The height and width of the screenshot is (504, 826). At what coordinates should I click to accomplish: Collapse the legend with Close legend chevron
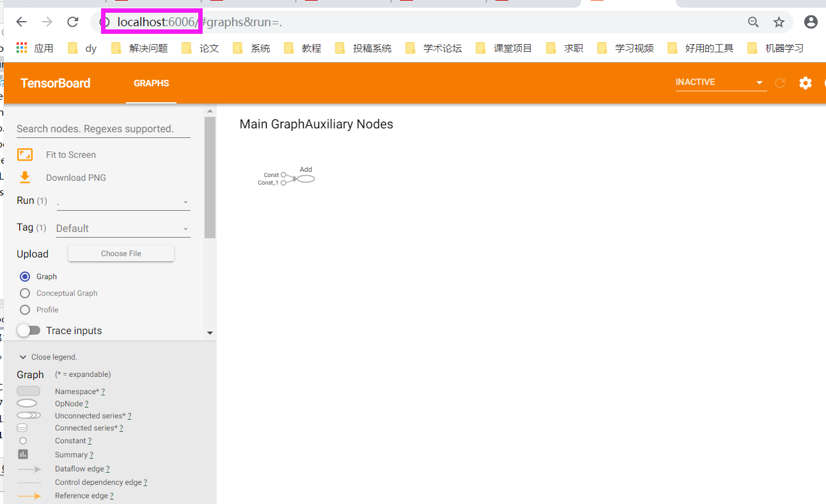pos(23,357)
